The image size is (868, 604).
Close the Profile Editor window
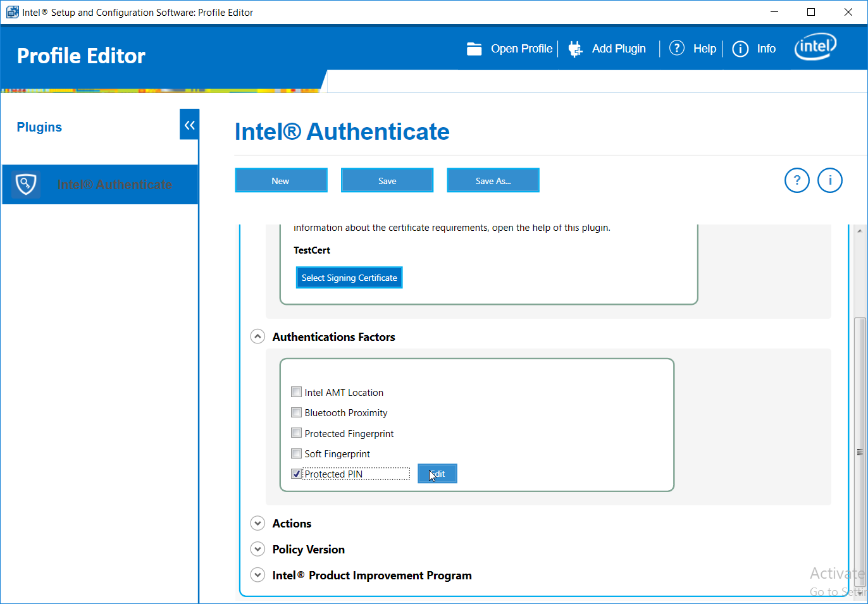click(x=848, y=12)
